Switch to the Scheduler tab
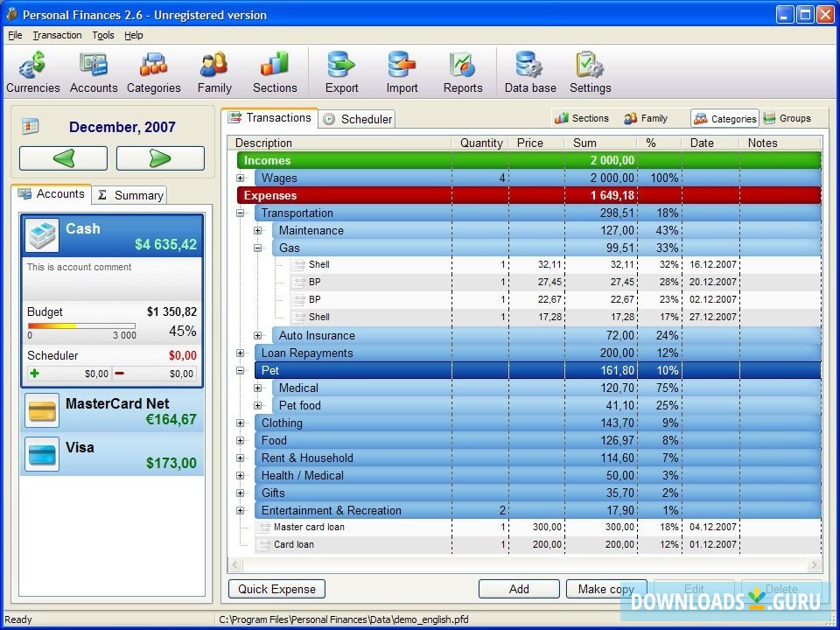Image resolution: width=840 pixels, height=630 pixels. [x=357, y=119]
